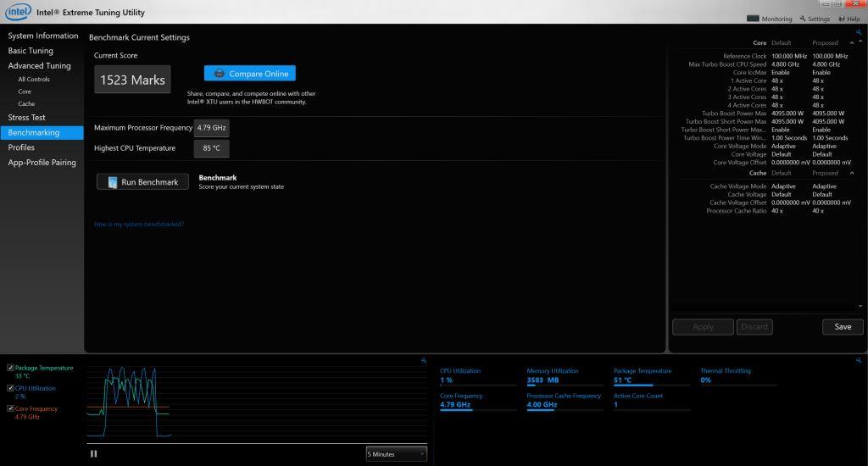Click the wrench icon in the settings summary panel
Screen dimensions: 868x466
click(859, 32)
